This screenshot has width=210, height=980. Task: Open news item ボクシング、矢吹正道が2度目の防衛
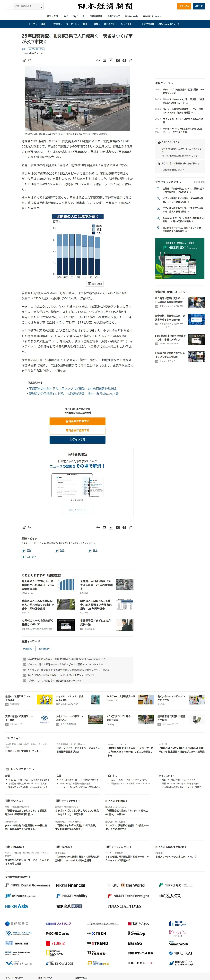(184, 91)
